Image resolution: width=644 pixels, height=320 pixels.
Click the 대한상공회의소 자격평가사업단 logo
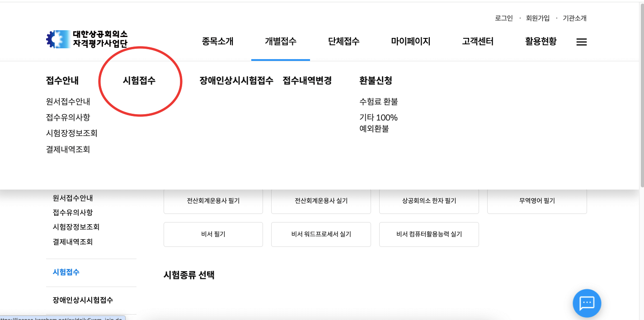[87, 38]
